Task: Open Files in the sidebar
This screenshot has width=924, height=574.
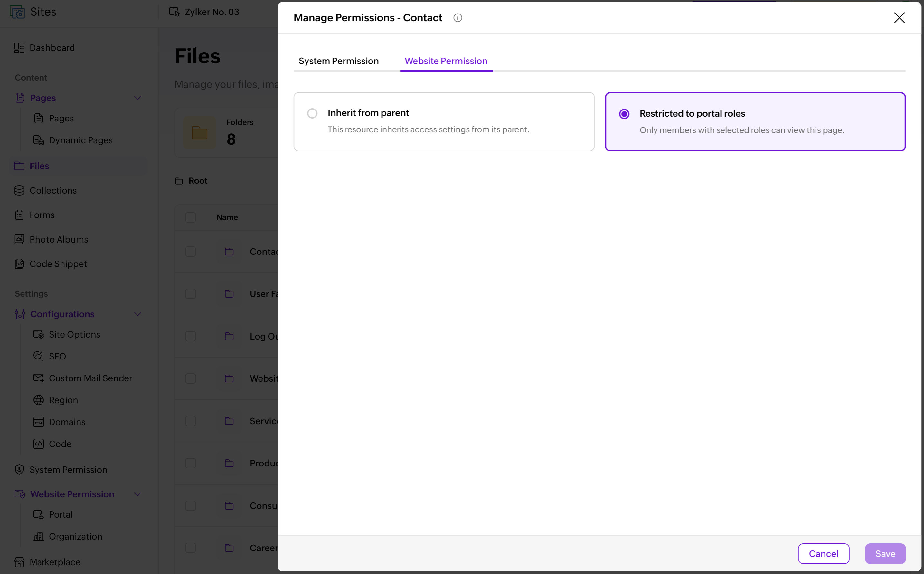Action: click(x=78, y=166)
